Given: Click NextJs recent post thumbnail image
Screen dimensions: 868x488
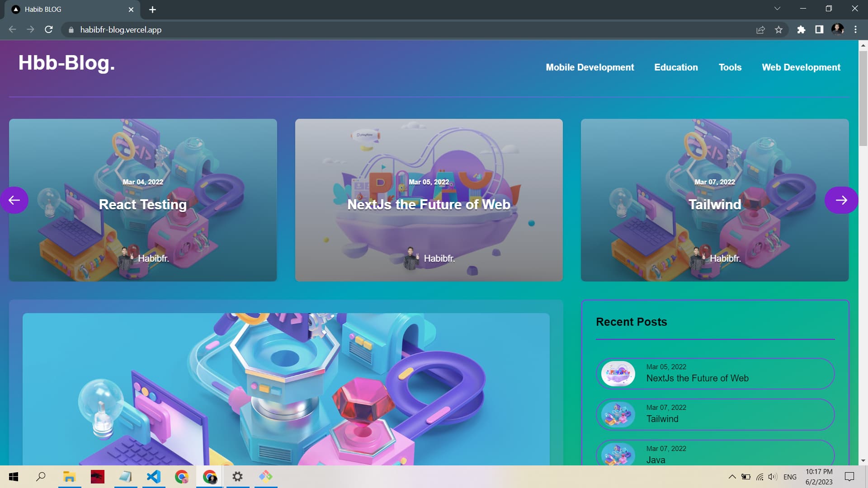Looking at the screenshot, I should click(618, 374).
